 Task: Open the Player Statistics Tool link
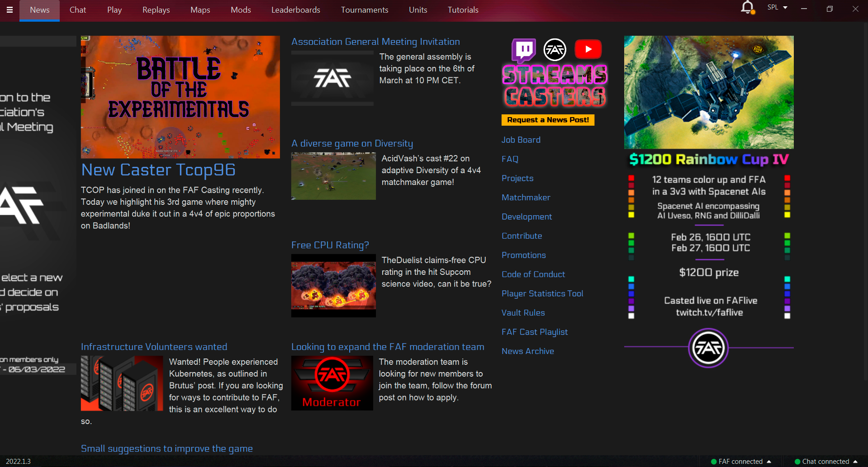[x=542, y=294]
